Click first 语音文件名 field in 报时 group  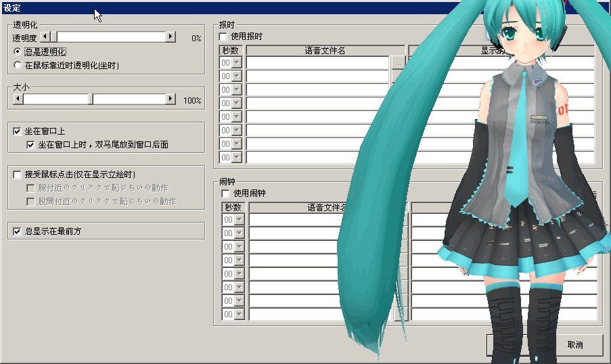point(317,63)
